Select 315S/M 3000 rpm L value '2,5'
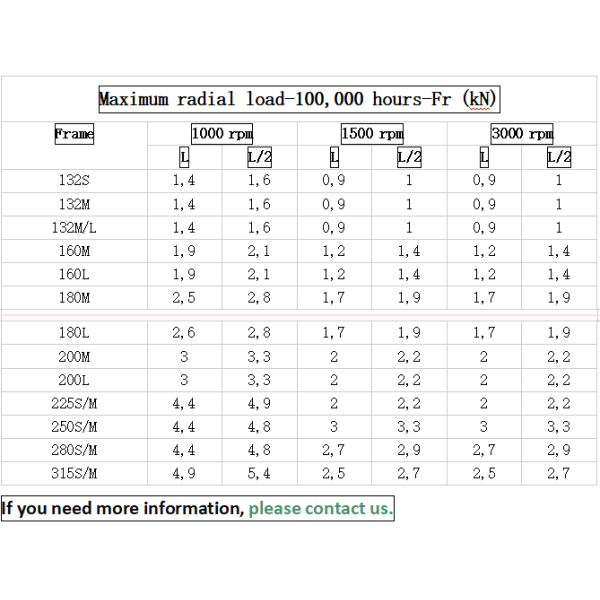Screen dimensions: 600x600 [484, 474]
